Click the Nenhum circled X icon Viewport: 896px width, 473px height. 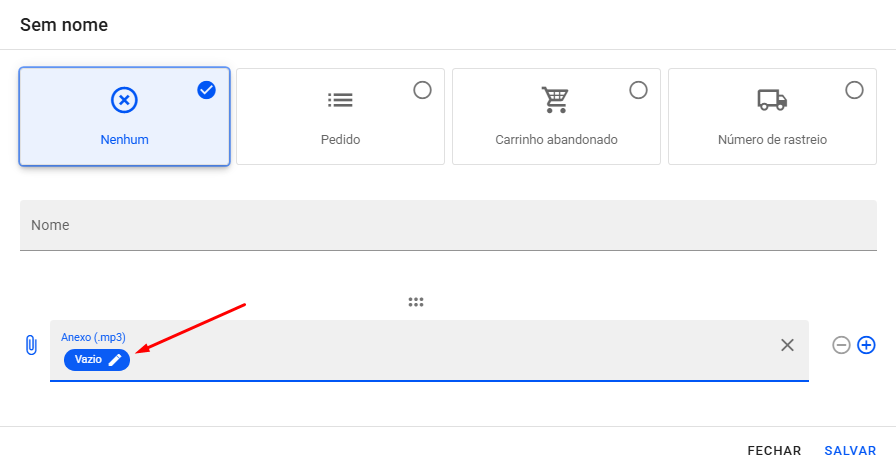(124, 100)
